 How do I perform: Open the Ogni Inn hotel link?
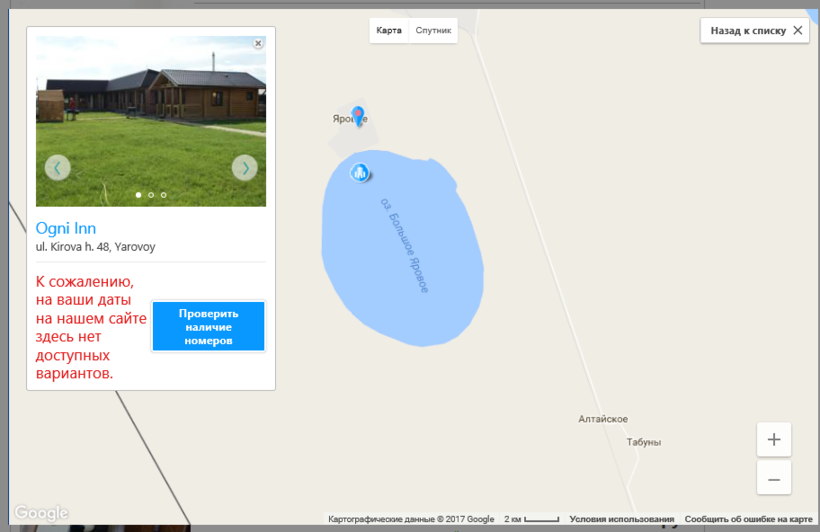coord(66,228)
